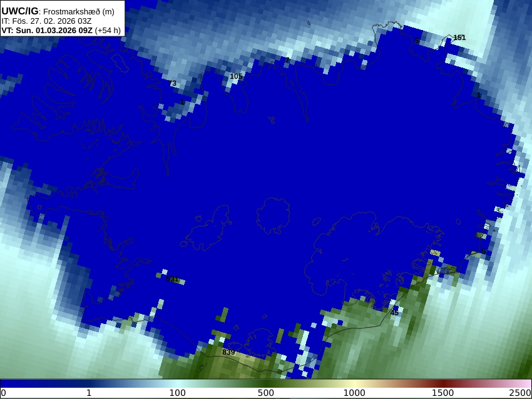The image size is (532, 399).
Task: Click the map value labeled 105
Action: tap(236, 76)
